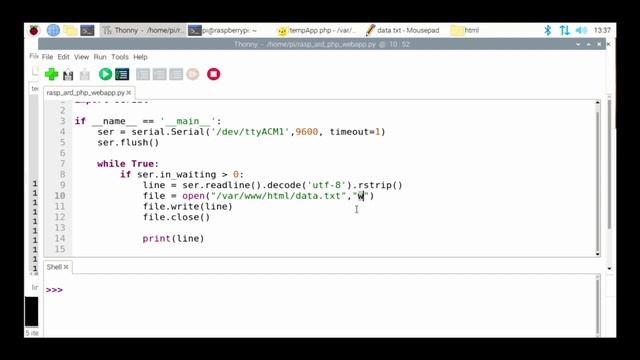Click the Save file toolbar icon
Screen dimensions: 640x360
(x=84, y=74)
